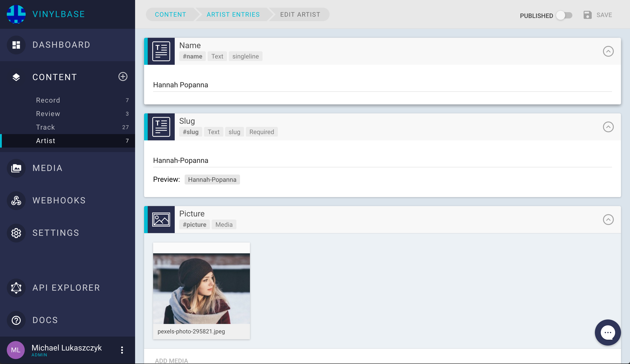Click the Vinylbase logo

[x=16, y=14]
